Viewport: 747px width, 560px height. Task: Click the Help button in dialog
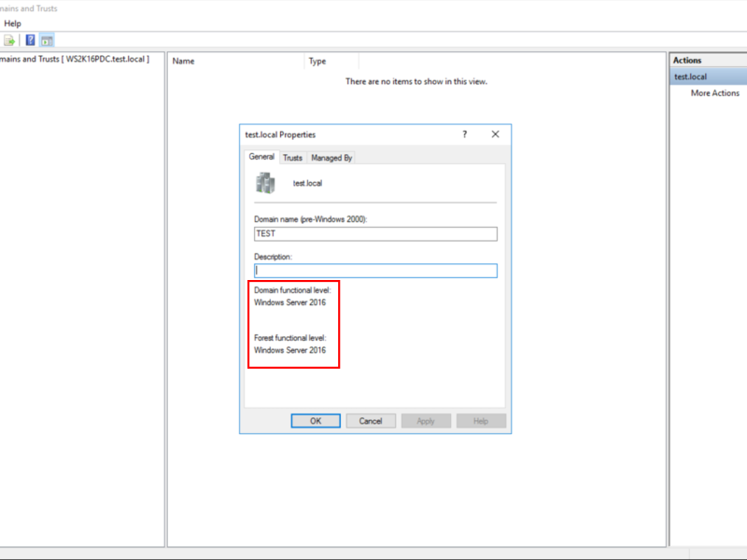coord(481,421)
